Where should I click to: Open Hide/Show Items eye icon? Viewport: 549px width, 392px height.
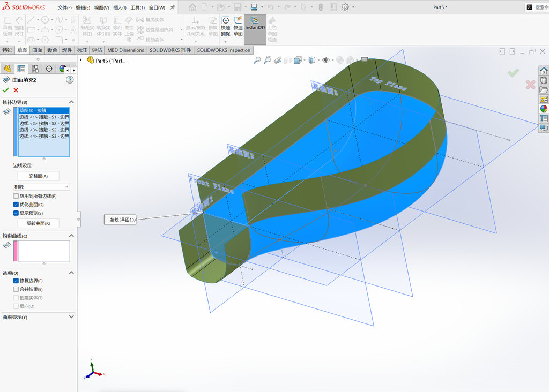pyautogui.click(x=325, y=60)
